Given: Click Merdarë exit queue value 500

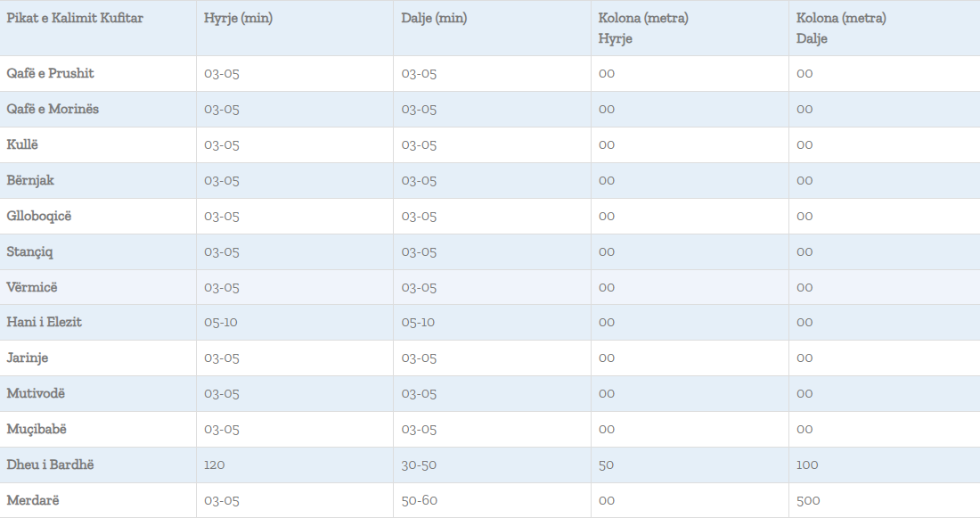Looking at the screenshot, I should pyautogui.click(x=807, y=500).
